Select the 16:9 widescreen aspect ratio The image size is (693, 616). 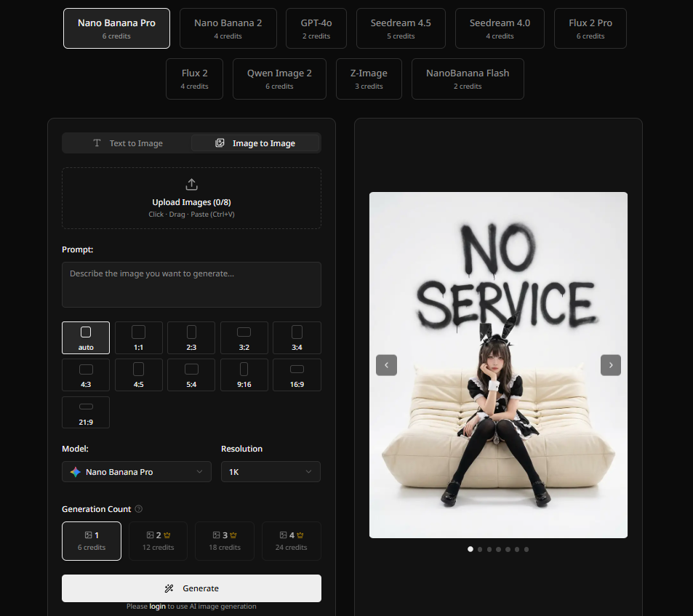297,375
